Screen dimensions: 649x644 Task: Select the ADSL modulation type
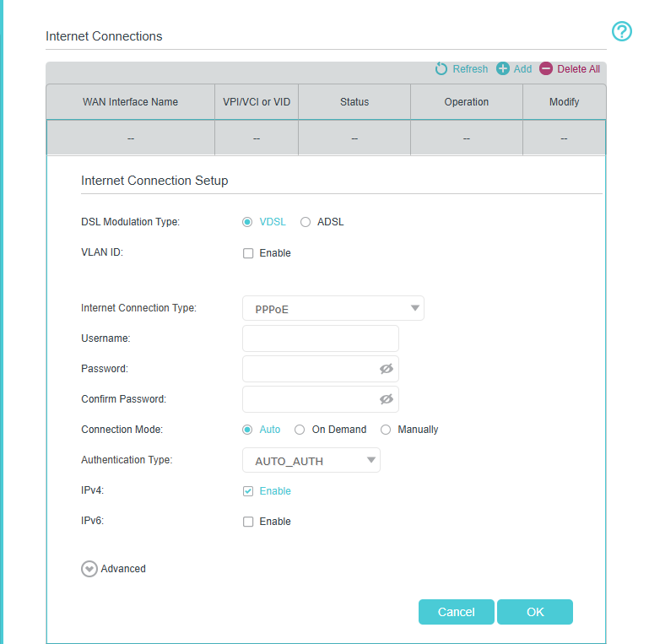click(306, 222)
